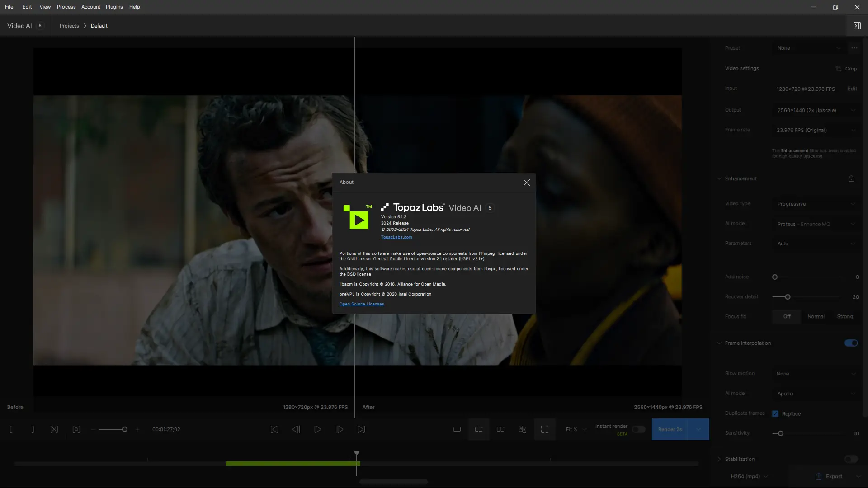Open the TopazLabs.com link
Screen dimensions: 868x488
click(x=396, y=237)
